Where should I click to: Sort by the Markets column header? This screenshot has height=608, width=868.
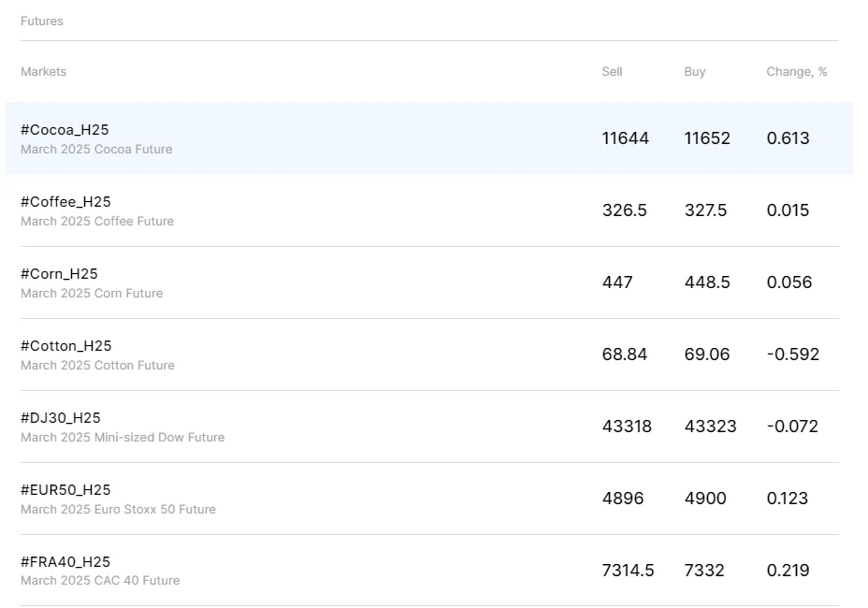coord(44,72)
